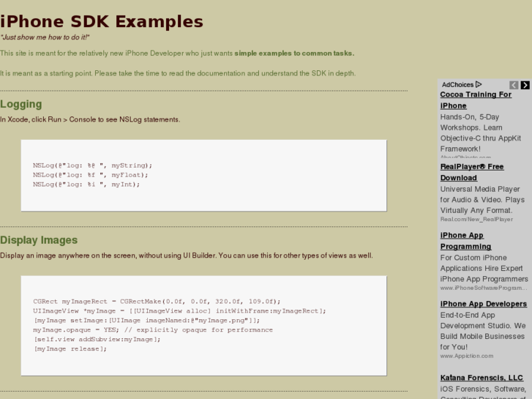The image size is (532, 399).
Task: Open Katana Forensics, LLC ad link
Action: [x=482, y=378]
